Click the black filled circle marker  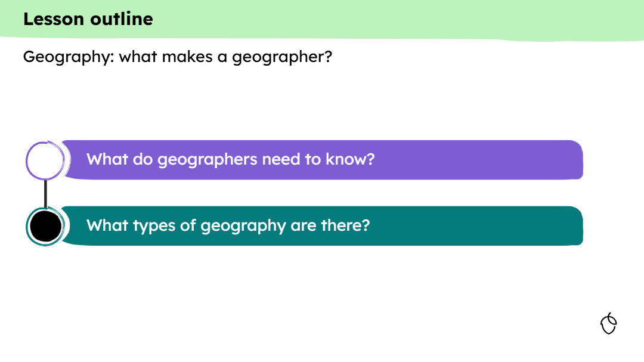(45, 226)
